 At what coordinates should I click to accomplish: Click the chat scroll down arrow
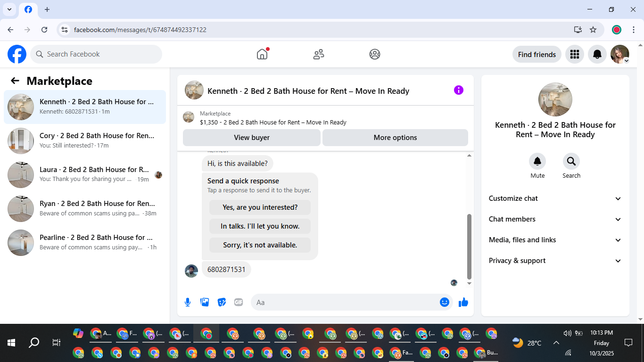(x=469, y=283)
